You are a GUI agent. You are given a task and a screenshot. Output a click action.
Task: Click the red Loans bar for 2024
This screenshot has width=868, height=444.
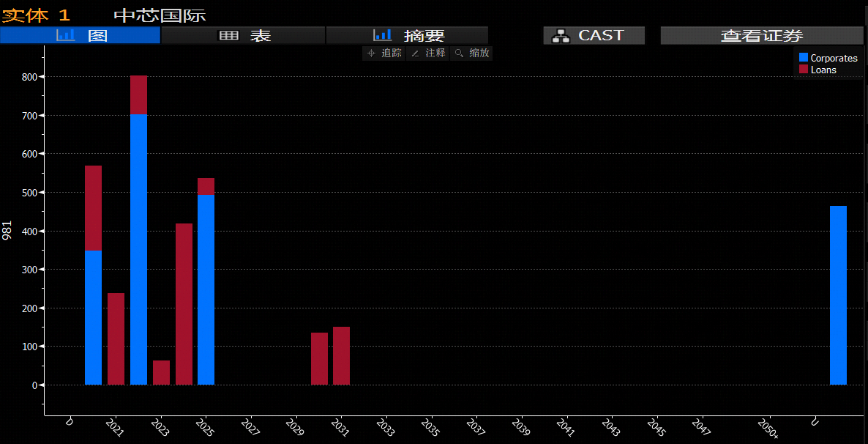click(184, 304)
